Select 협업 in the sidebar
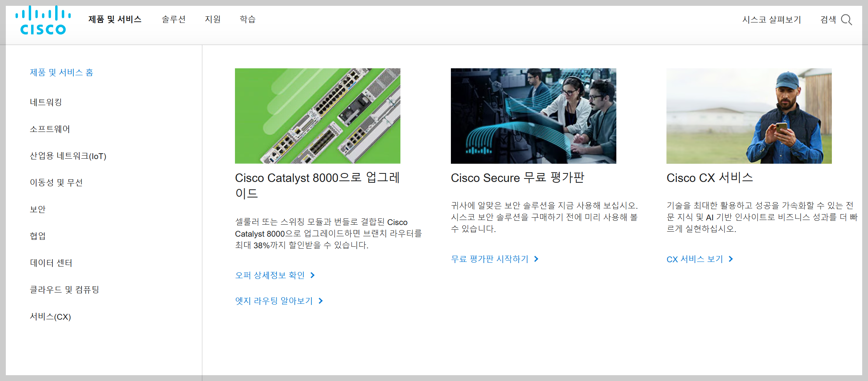This screenshot has width=868, height=381. click(x=38, y=236)
